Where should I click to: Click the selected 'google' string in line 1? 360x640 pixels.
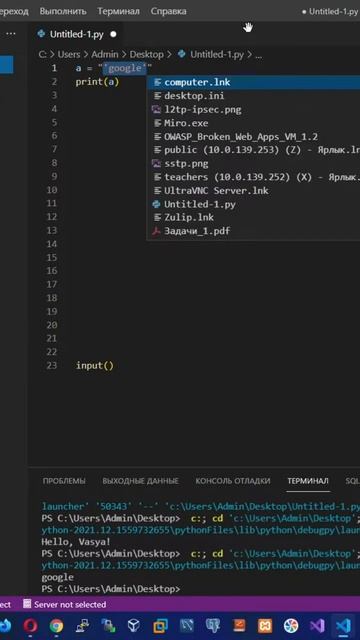tap(124, 68)
